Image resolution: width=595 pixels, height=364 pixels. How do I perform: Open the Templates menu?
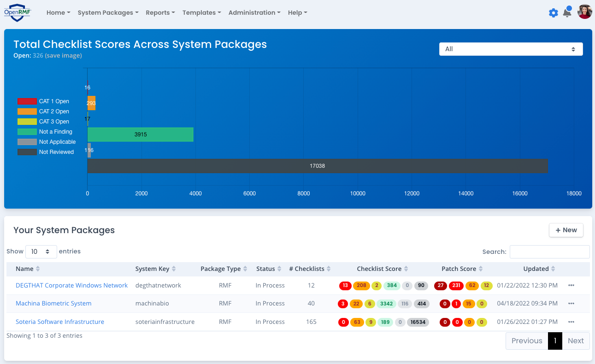(201, 12)
